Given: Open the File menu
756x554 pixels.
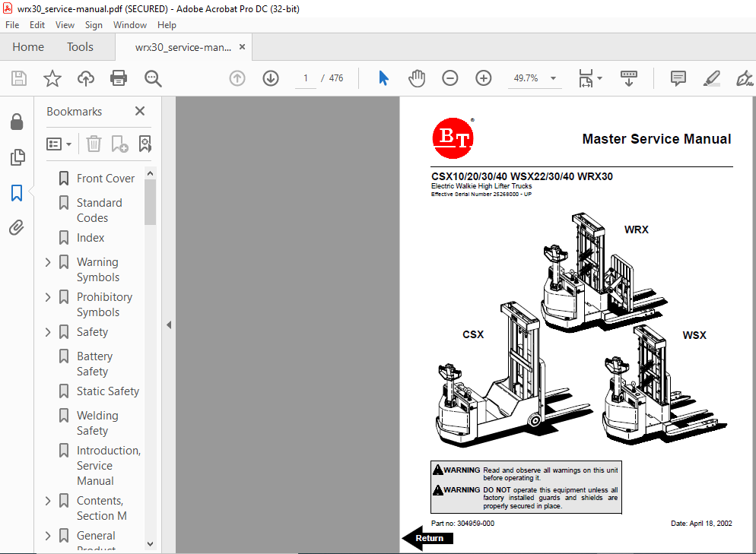Looking at the screenshot, I should (12, 25).
